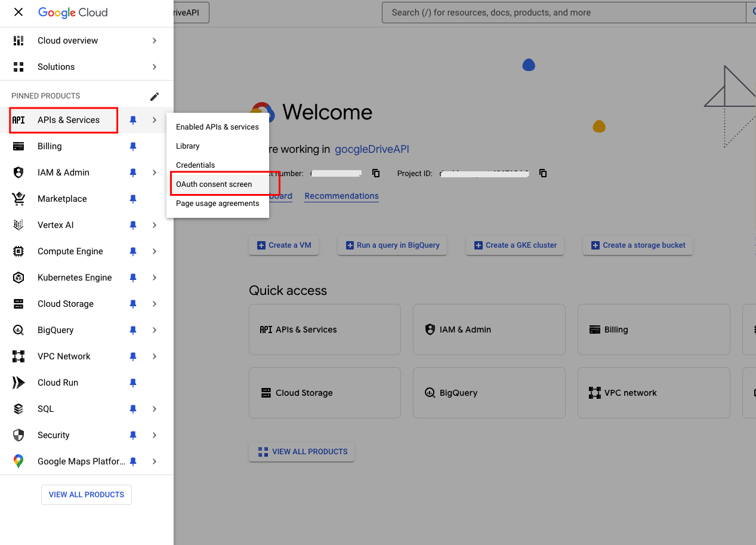The image size is (756, 545).
Task: Click VIEW ALL PRODUCTS below quick access
Action: (302, 452)
